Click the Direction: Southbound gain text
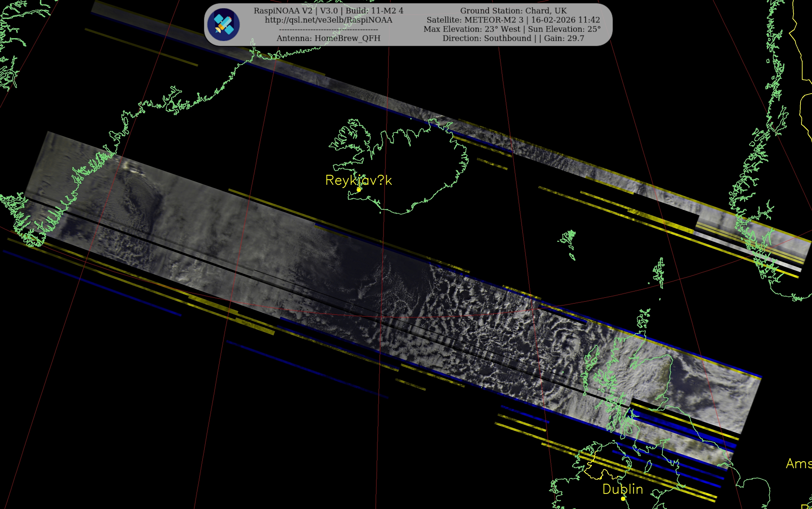Screen dimensions: 812x509 click(x=513, y=38)
